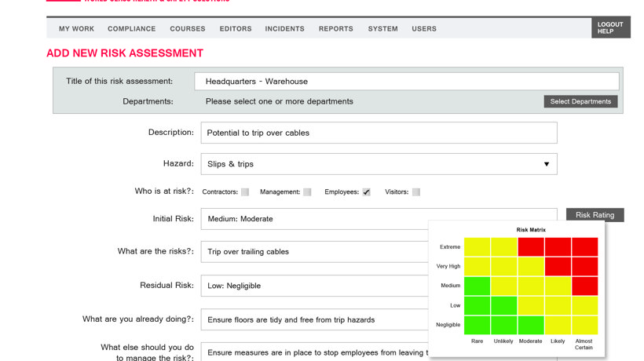Click the Logout link
Viewport: 644px width, 361px height.
pos(610,24)
